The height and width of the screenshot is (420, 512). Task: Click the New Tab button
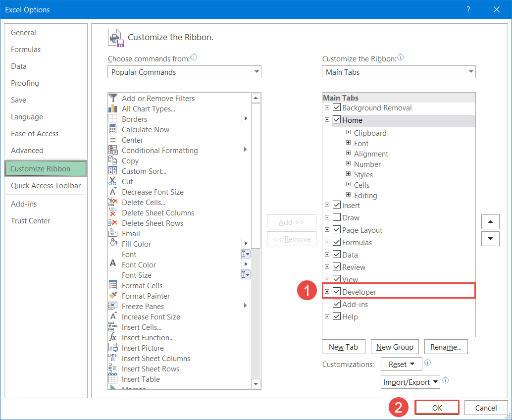[x=343, y=347]
